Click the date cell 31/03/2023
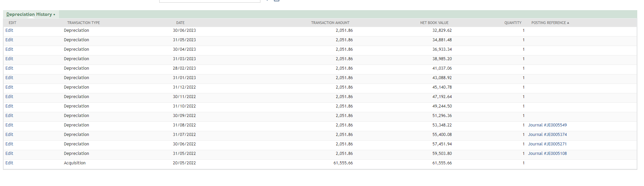The width and height of the screenshot is (644, 186). tap(184, 59)
